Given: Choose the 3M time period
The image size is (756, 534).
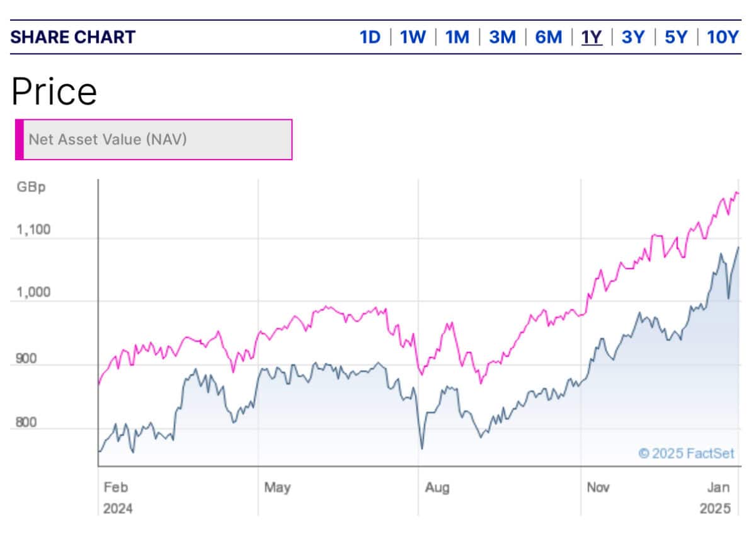Looking at the screenshot, I should [x=503, y=37].
